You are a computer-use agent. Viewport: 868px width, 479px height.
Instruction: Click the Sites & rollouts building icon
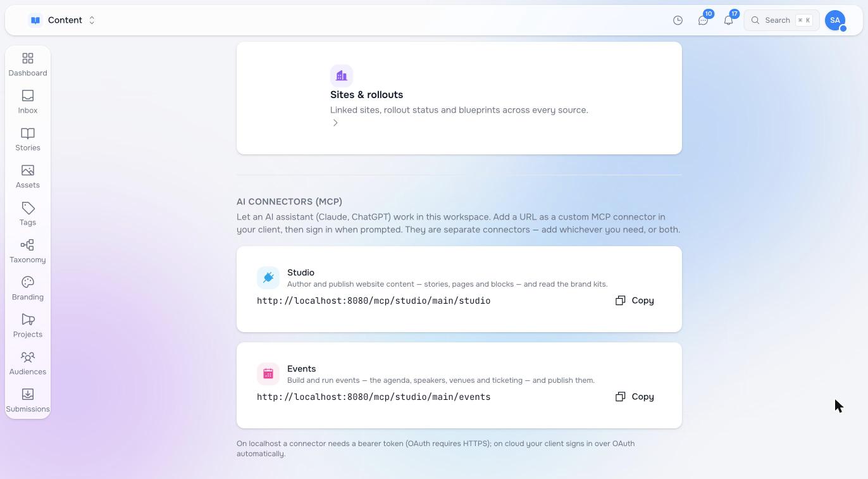(x=342, y=76)
